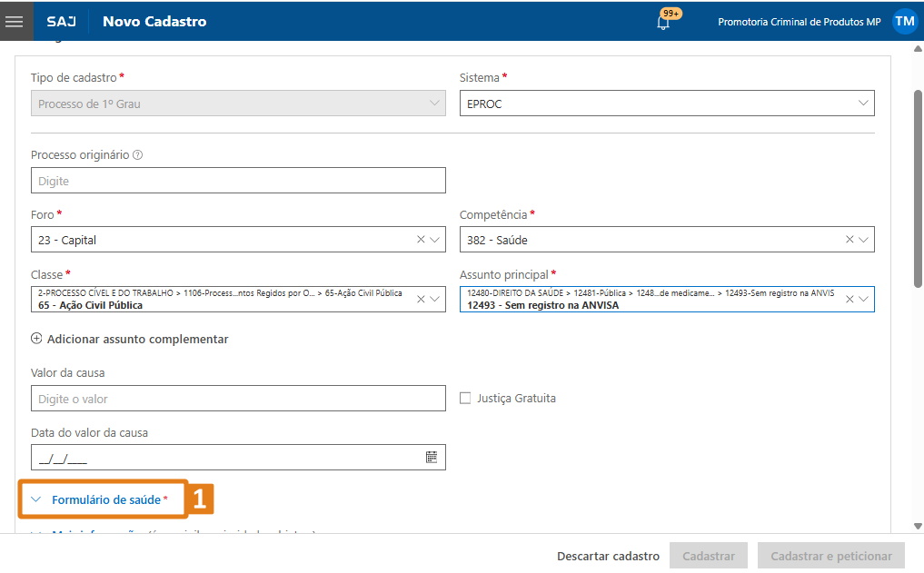Open calendar picker for Data do valor
This screenshot has height=573, width=924.
tap(432, 457)
